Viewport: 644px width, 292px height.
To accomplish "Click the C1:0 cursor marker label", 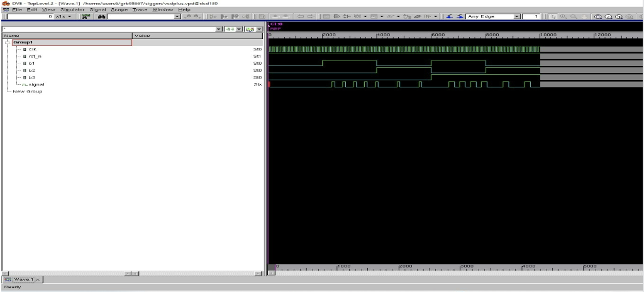I will [x=277, y=24].
